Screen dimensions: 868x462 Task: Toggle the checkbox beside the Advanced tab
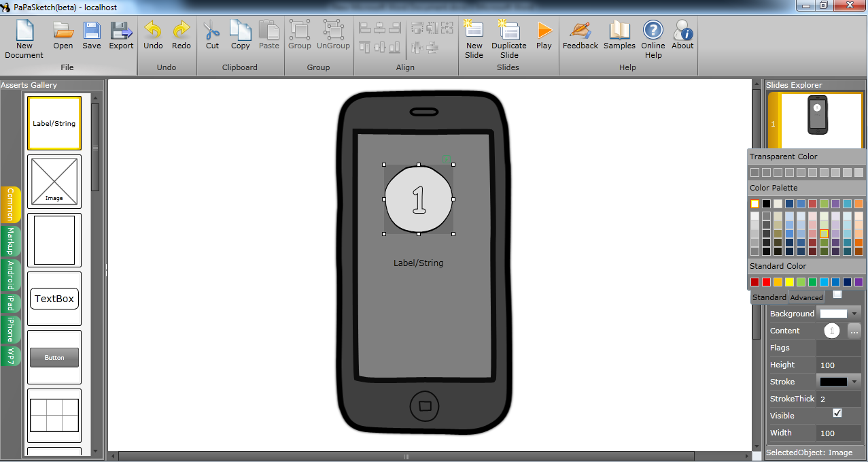(x=837, y=295)
